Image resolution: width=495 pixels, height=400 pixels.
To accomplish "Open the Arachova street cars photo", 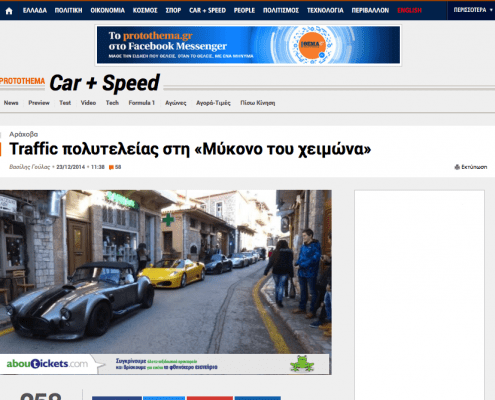I will (x=166, y=272).
